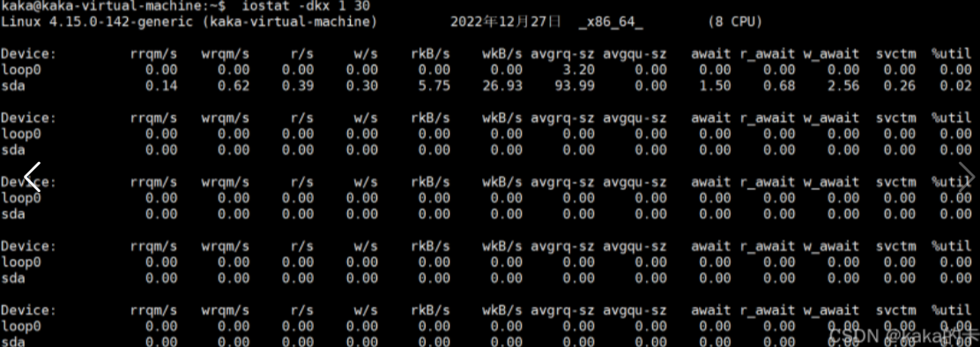
Task: Click the 93.99 avgrq-sz value for sda
Action: (575, 85)
